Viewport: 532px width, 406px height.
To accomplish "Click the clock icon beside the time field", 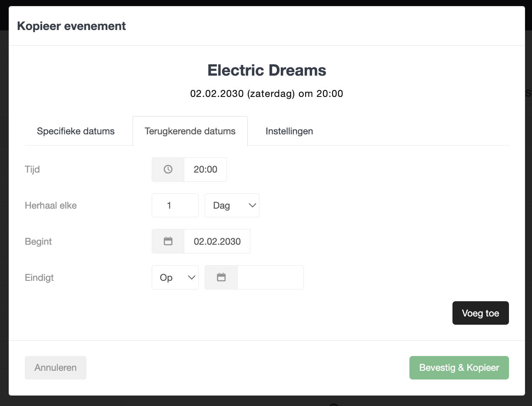I will pyautogui.click(x=168, y=170).
